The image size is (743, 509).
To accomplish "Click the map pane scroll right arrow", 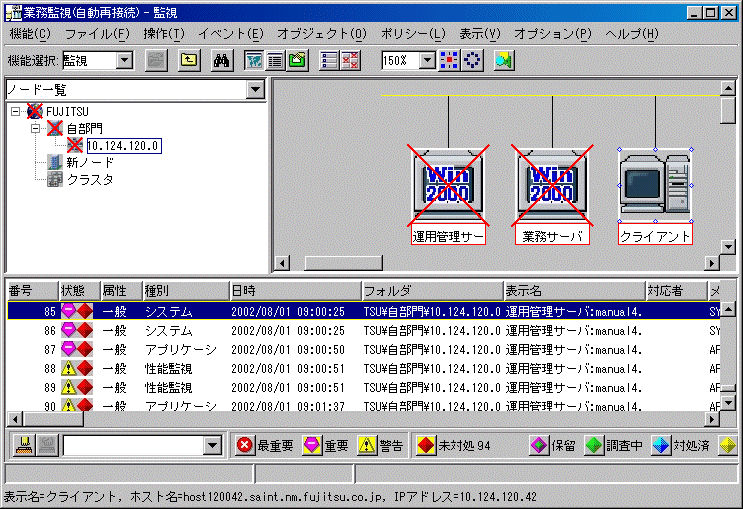I will [x=712, y=263].
